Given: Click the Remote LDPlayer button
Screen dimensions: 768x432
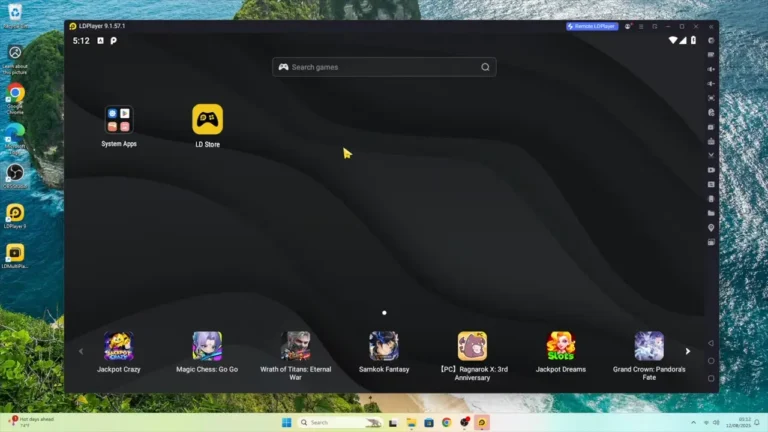Looking at the screenshot, I should (x=592, y=26).
